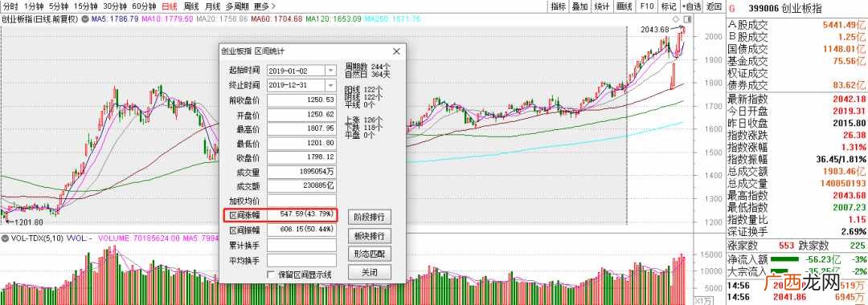This screenshot has height=305, width=868.
Task: Open the 多周期 multi-period view
Action: (237, 6)
